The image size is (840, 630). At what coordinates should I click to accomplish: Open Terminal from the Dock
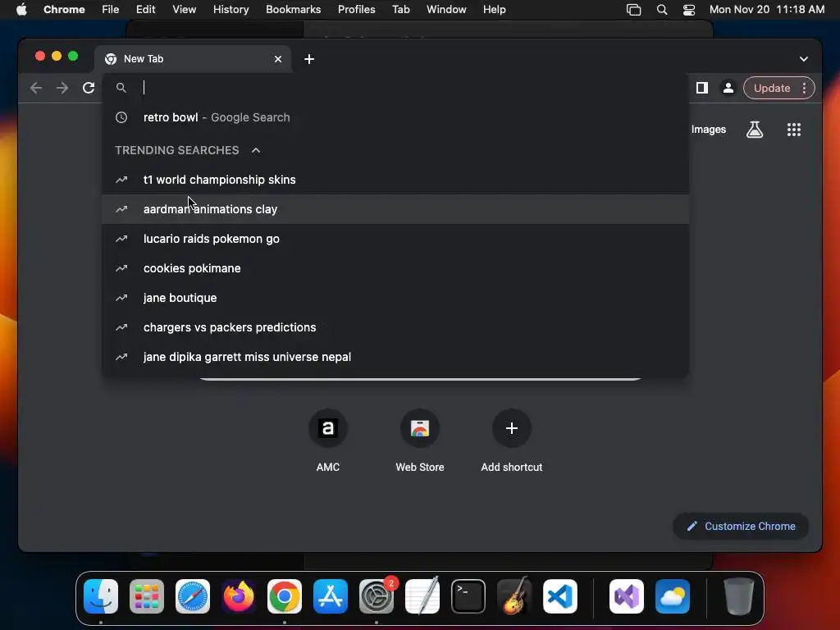(x=468, y=596)
